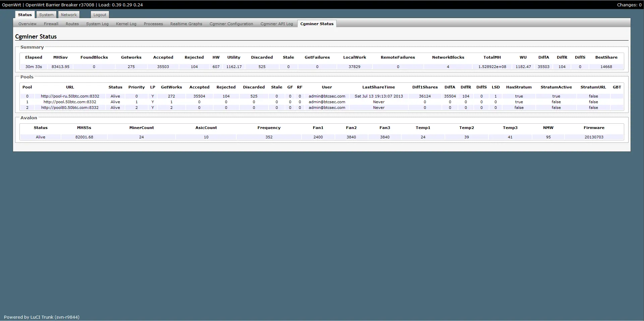
Task: Open the Cgminer API Log subtab
Action: [x=277, y=24]
